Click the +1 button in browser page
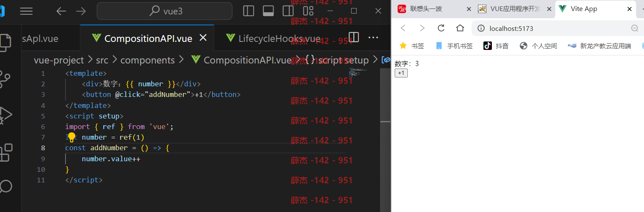This screenshot has width=644, height=212. [401, 73]
